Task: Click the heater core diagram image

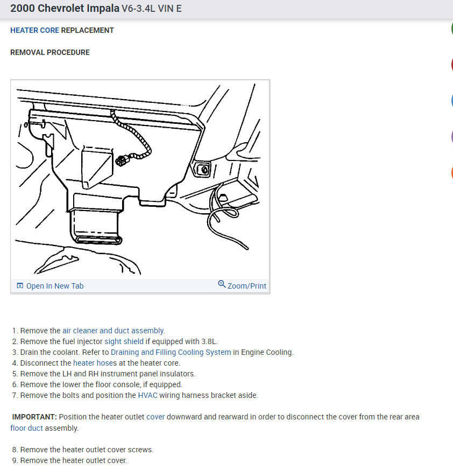Action: (140, 179)
